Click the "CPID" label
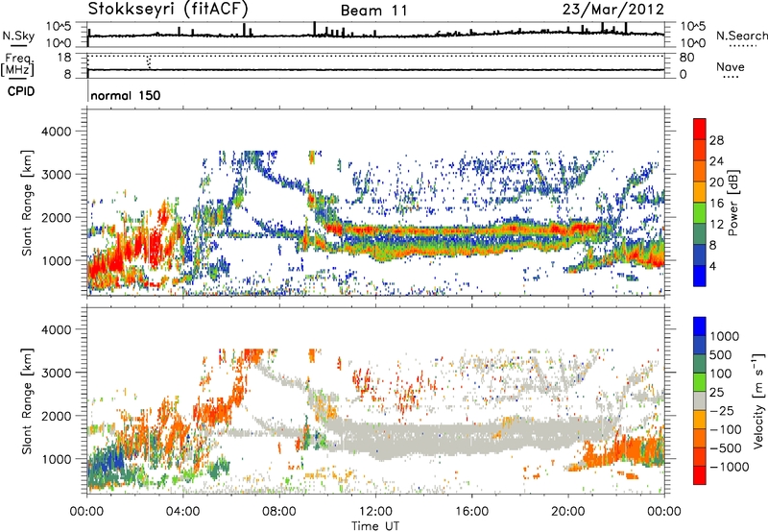 (x=21, y=91)
